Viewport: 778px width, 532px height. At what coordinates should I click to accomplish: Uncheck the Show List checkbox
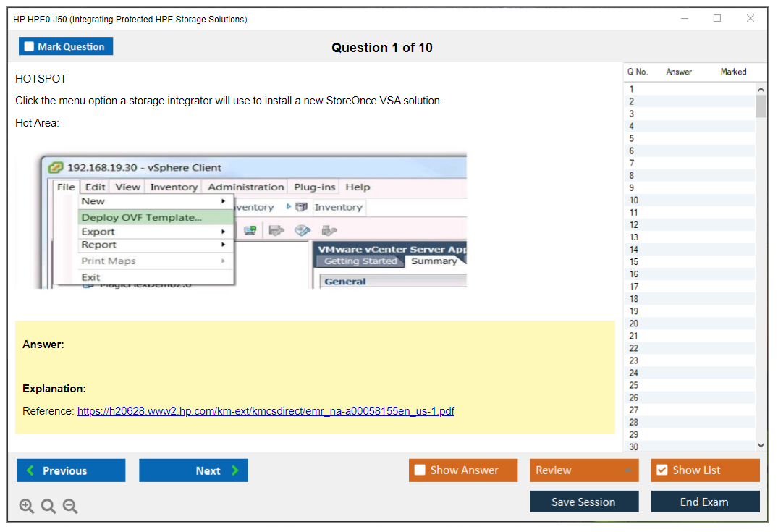[661, 470]
